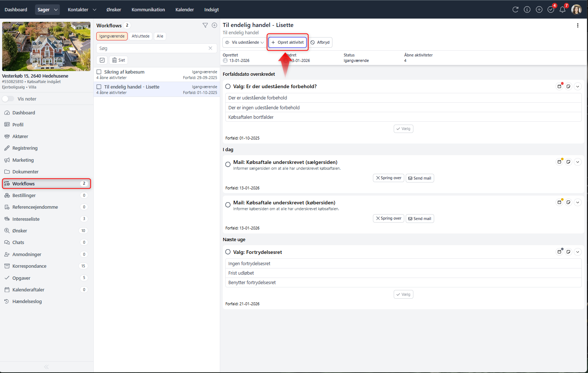
Task: Switch to the Afsluttede tab
Action: pyautogui.click(x=140, y=36)
